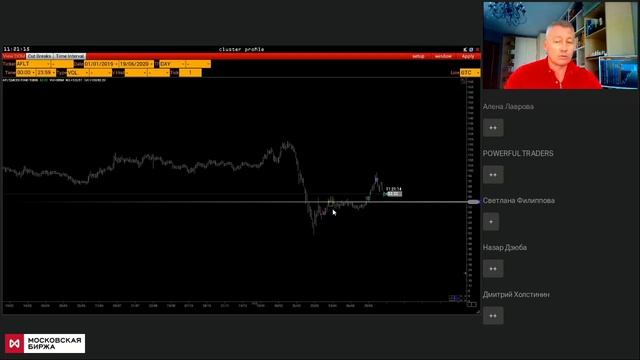Click the small icon below Line dropdown
The image size is (640, 360).
462,81
